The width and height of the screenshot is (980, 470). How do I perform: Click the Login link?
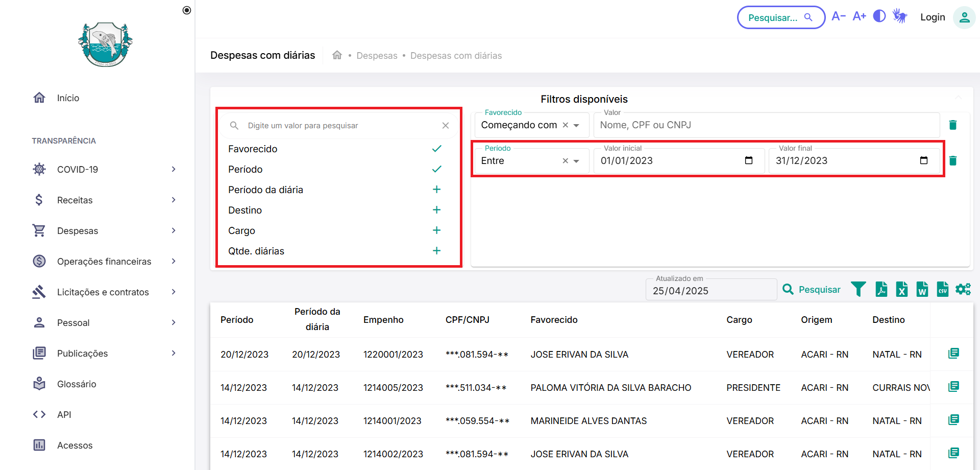933,17
